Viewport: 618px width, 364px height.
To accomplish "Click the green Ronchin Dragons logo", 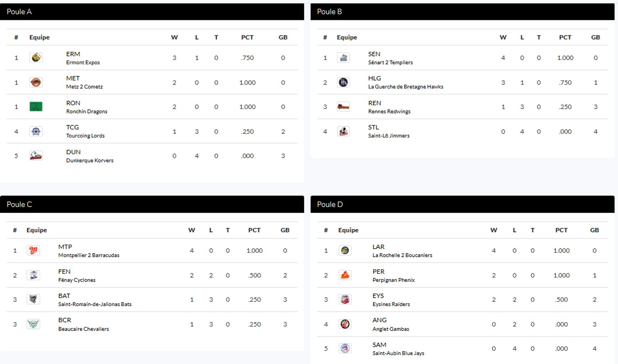I will point(36,107).
